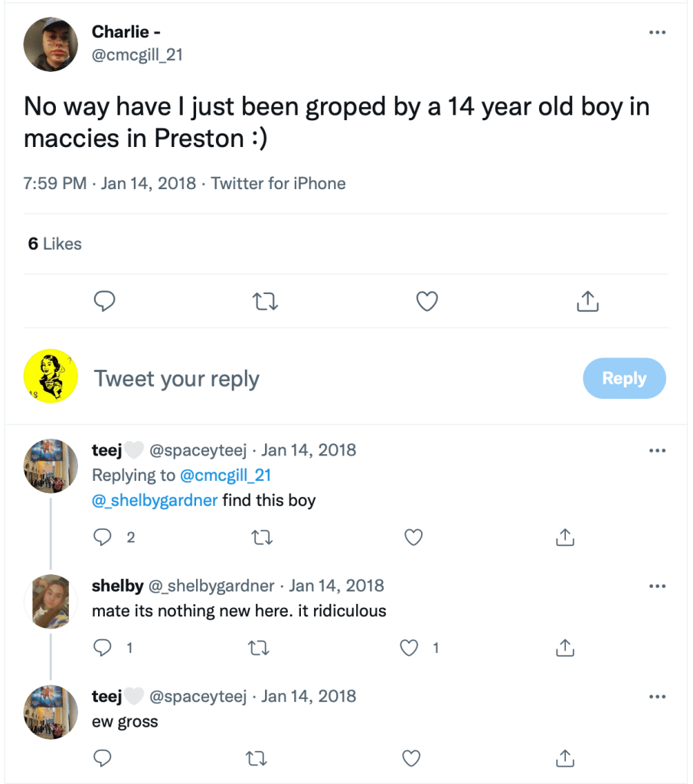693x784 pixels.
Task: Open more options on shelby's reply
Action: [x=657, y=586]
